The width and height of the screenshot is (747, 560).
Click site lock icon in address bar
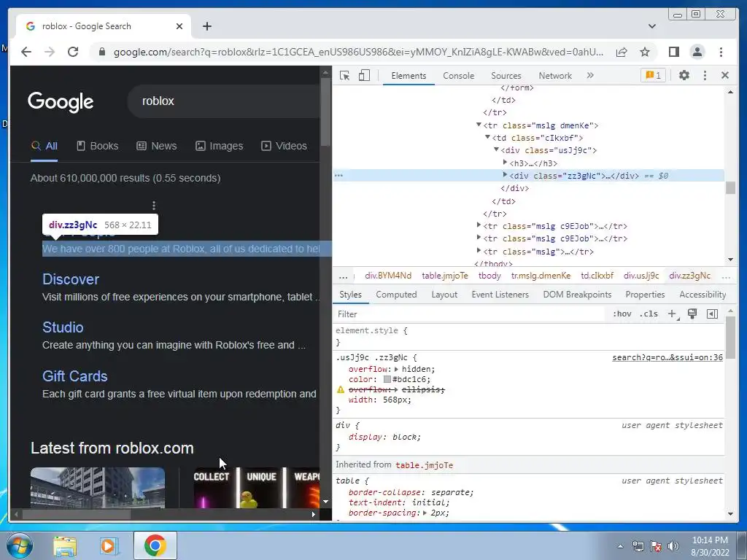(x=101, y=52)
